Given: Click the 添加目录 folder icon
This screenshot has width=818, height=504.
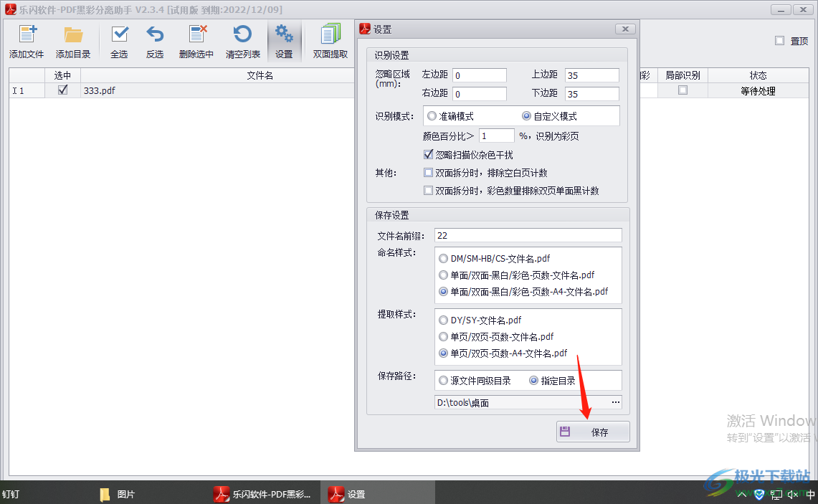Looking at the screenshot, I should [x=73, y=34].
